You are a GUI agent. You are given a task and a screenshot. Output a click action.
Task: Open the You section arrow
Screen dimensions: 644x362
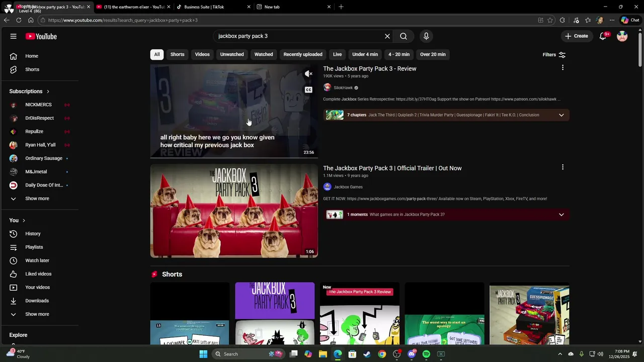pos(24,221)
